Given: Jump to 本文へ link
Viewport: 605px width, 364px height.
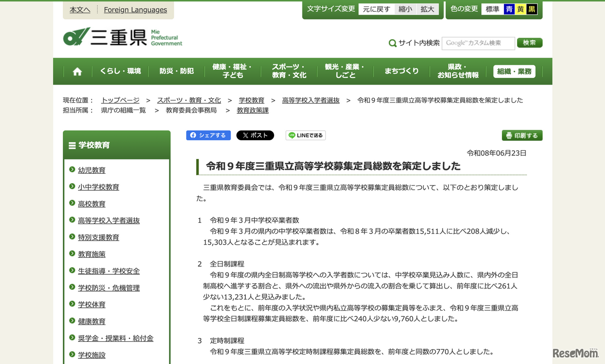Looking at the screenshot, I should point(80,10).
